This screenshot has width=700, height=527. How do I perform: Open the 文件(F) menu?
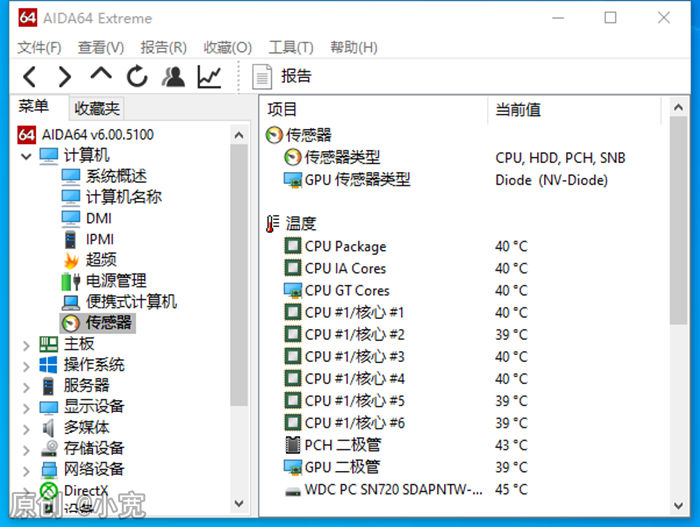click(39, 47)
